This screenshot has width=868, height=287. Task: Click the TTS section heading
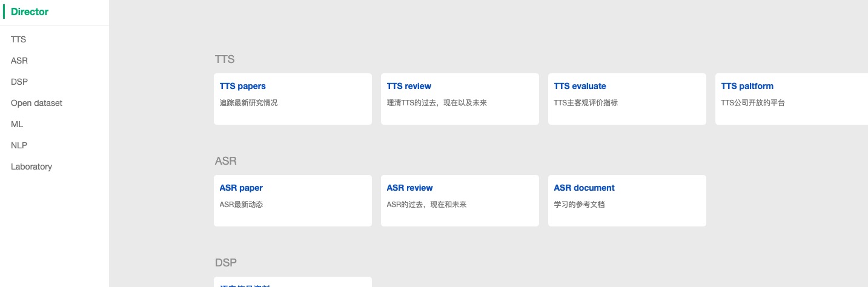pos(225,59)
